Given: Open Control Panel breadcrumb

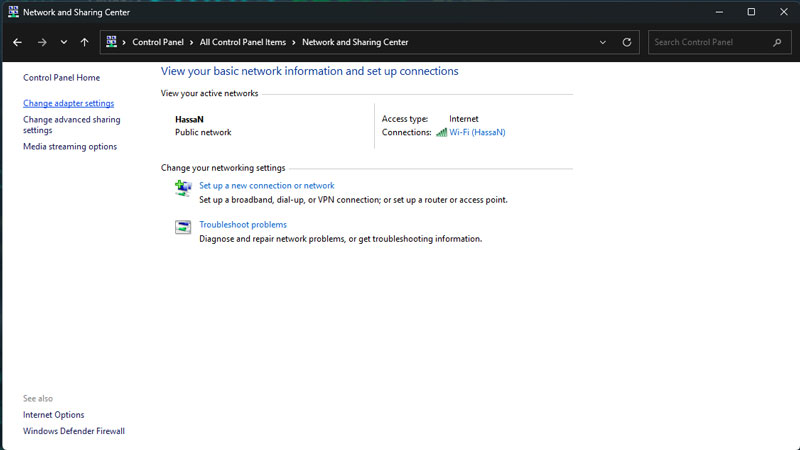Looking at the screenshot, I should tap(158, 42).
